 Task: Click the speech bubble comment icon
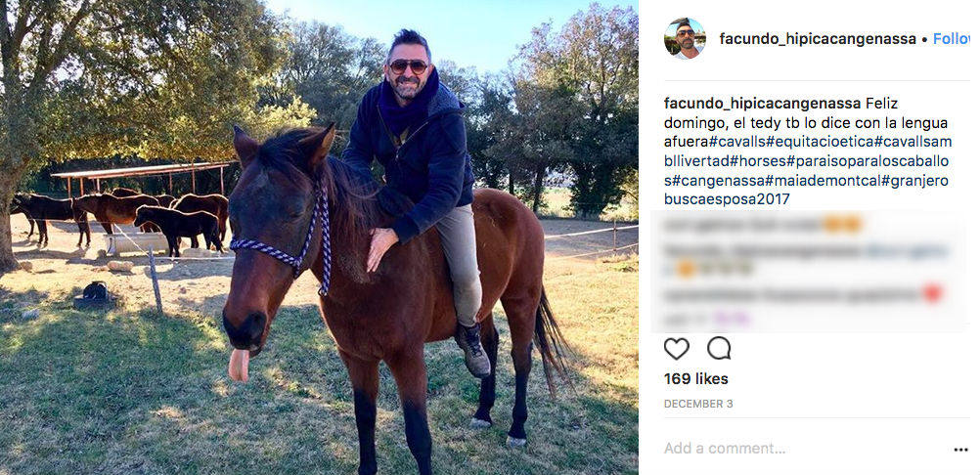click(719, 349)
